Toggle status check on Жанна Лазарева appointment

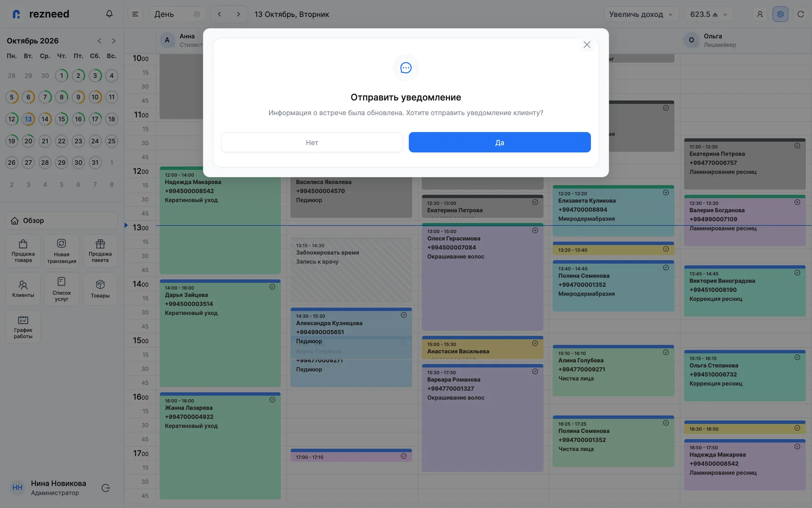tap(272, 400)
